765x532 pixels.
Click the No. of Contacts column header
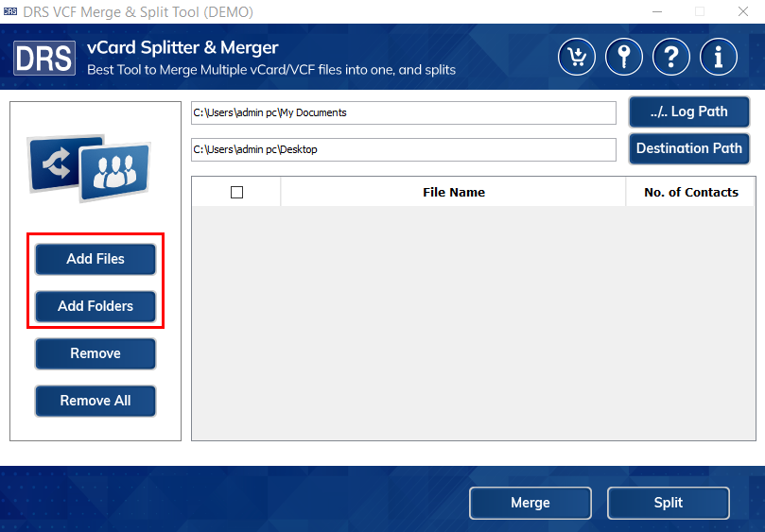[691, 192]
